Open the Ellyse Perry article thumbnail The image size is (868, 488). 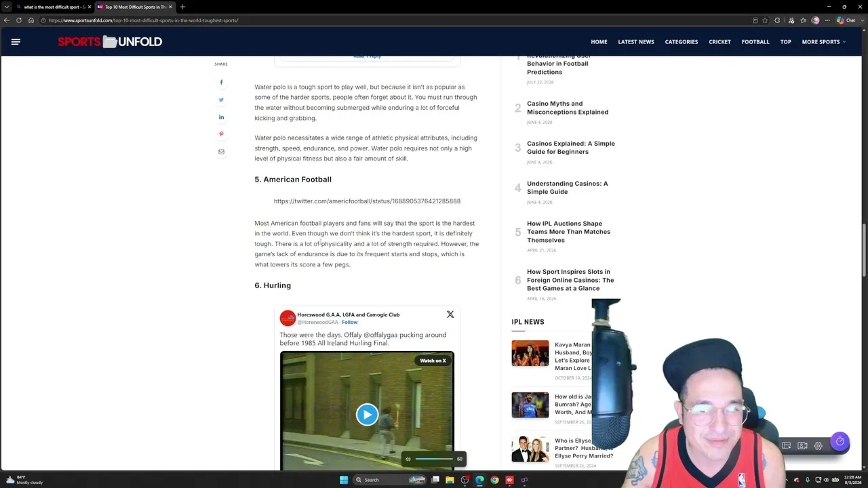click(x=530, y=449)
